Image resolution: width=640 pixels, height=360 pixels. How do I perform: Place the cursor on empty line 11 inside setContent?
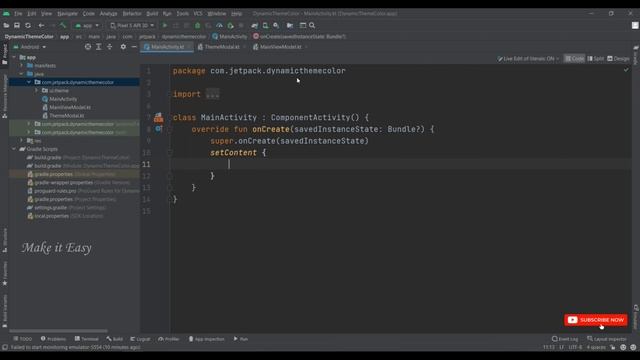click(400, 164)
